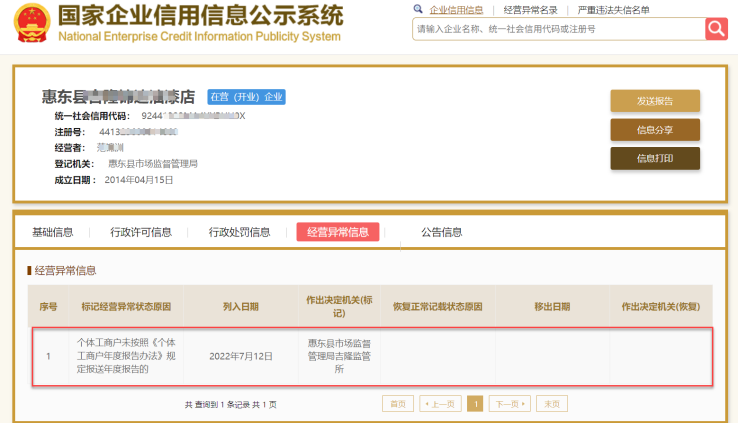Switch to the 行政处罚信息 tab
Screen dimensions: 738x423
tap(240, 232)
